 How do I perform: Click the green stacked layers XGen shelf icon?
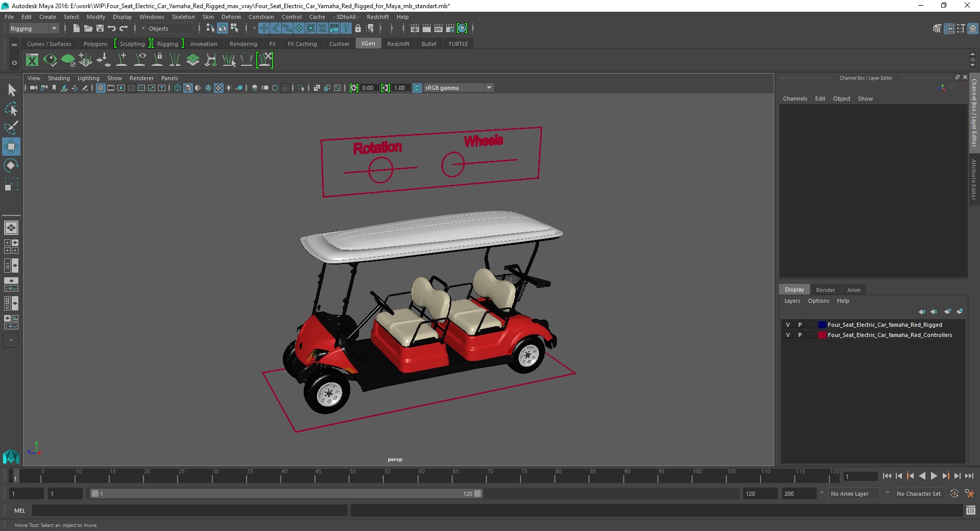pyautogui.click(x=193, y=60)
